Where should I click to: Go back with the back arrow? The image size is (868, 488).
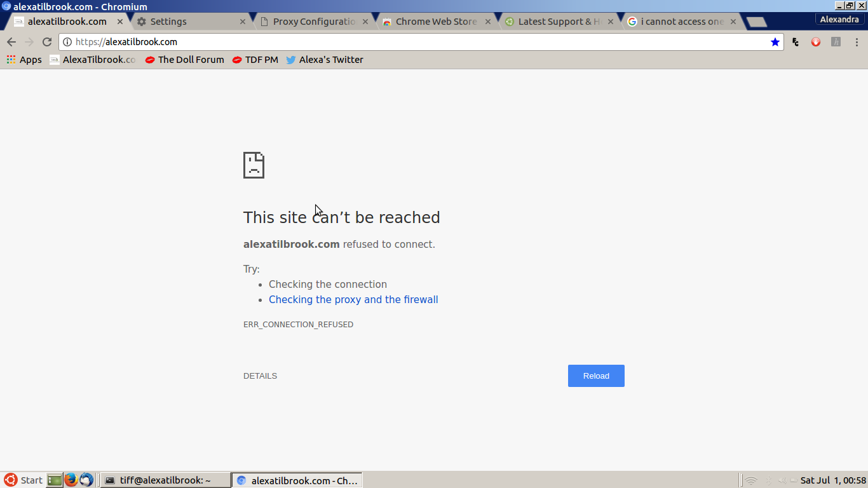[x=11, y=42]
